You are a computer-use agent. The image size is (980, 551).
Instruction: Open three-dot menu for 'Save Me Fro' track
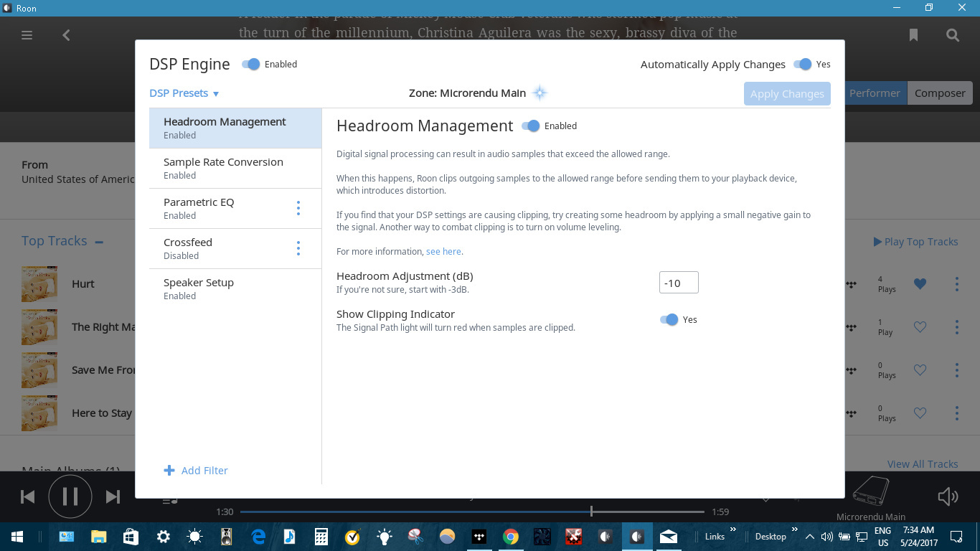tap(956, 370)
